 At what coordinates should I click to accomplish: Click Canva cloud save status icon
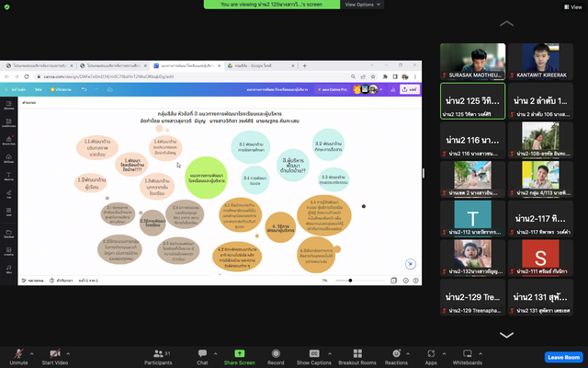click(110, 90)
